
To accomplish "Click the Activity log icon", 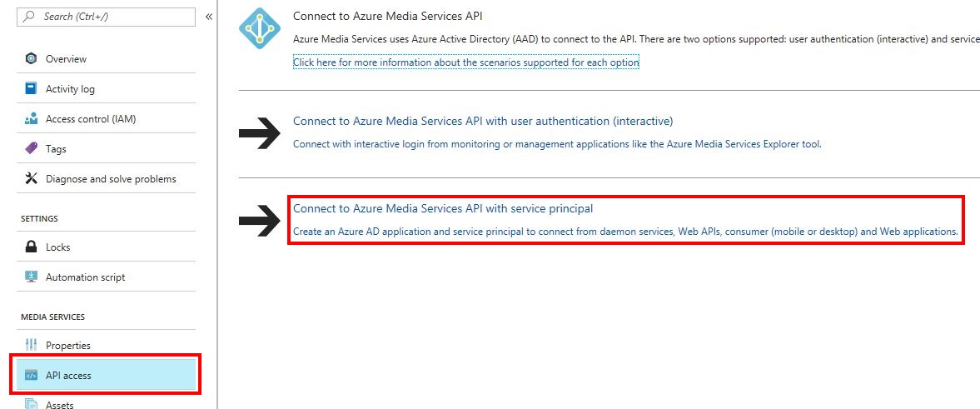I will coord(31,89).
